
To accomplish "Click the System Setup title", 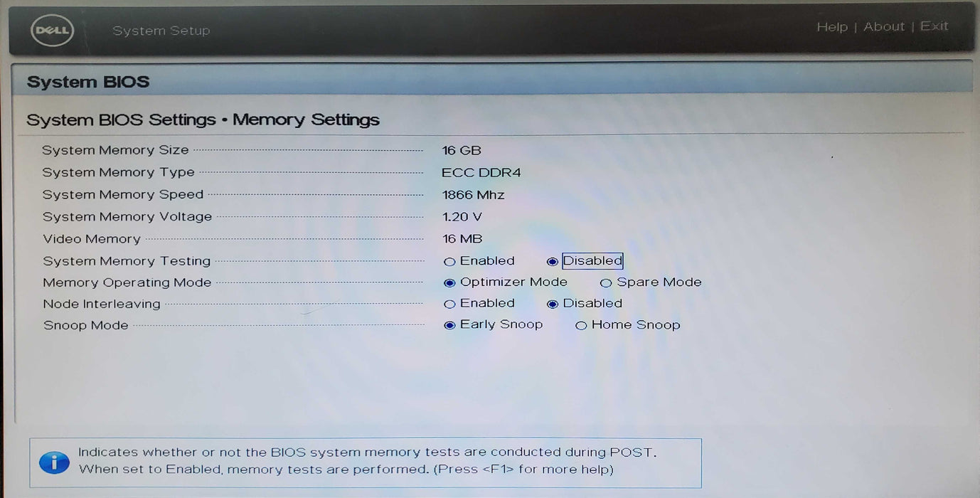I will pyautogui.click(x=161, y=31).
